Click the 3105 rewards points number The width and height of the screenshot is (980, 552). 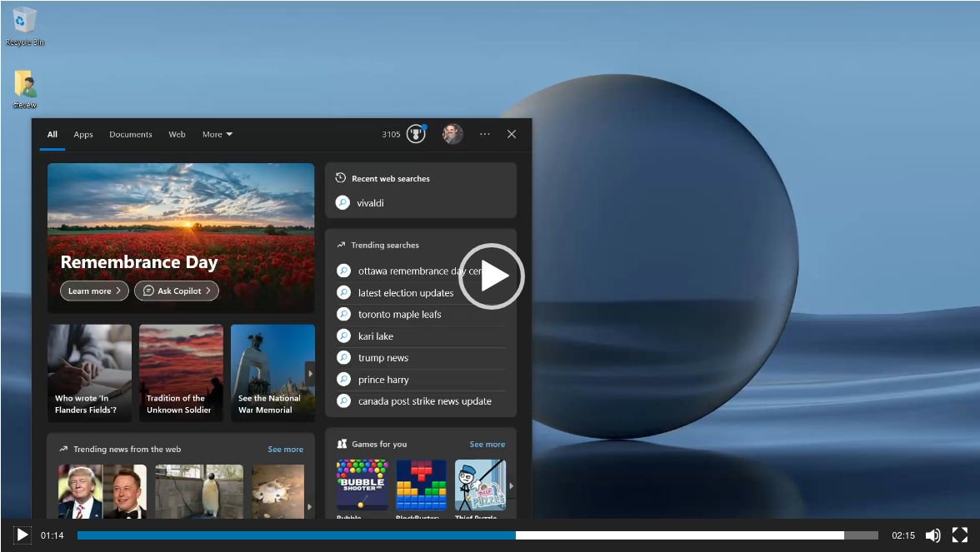click(392, 134)
